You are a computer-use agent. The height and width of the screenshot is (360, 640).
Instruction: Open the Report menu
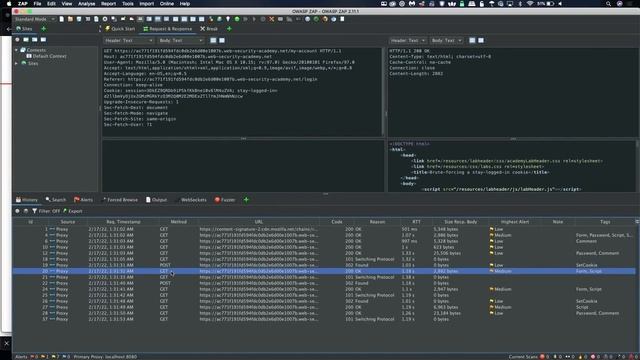pos(109,4)
